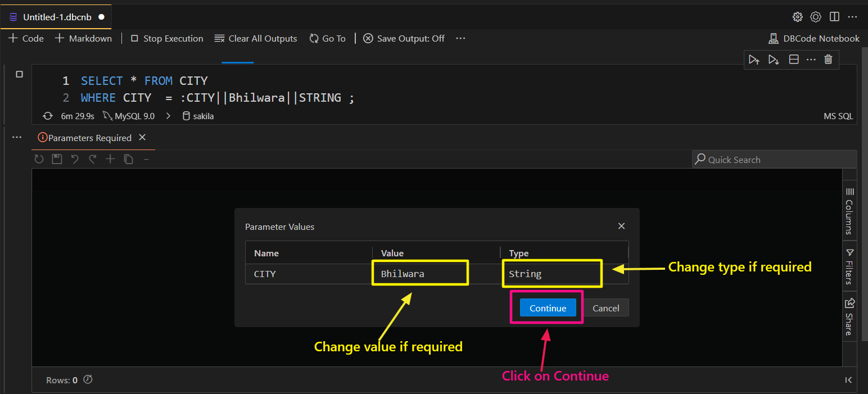Click the cell execution time 6m 29.9s
The height and width of the screenshot is (394, 868).
point(78,116)
